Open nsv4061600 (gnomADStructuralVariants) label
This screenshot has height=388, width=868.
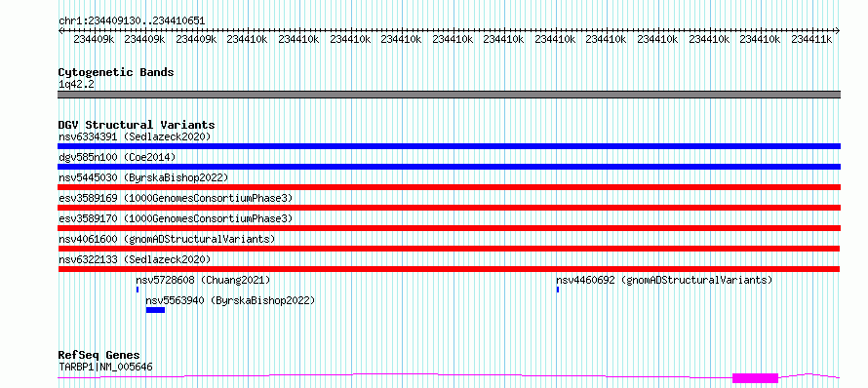(x=167, y=239)
